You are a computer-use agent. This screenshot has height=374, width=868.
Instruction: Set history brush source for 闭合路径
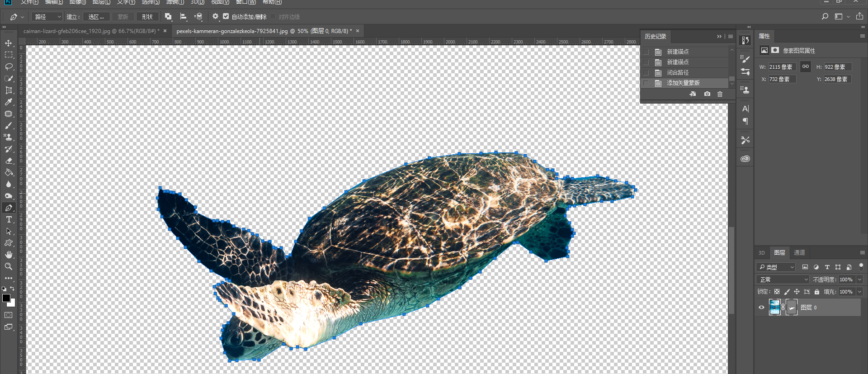(646, 72)
